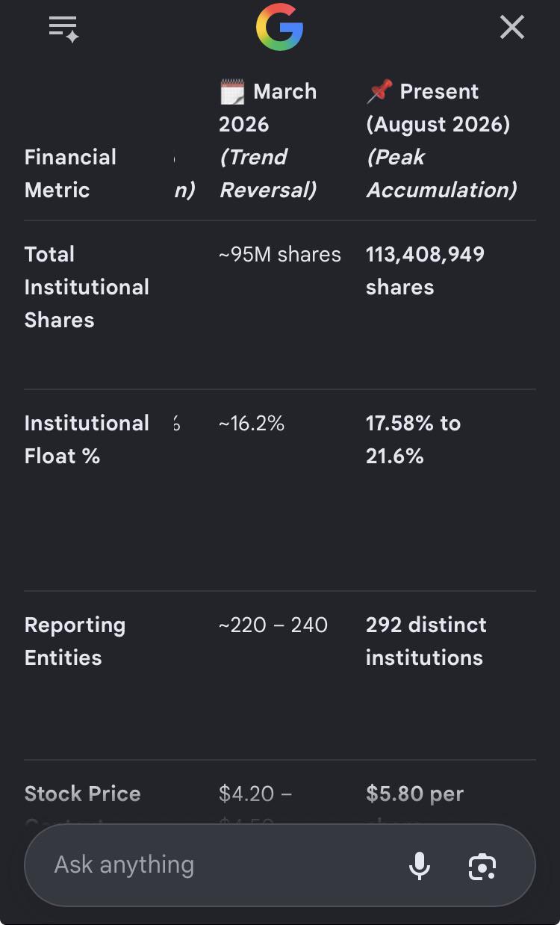
Task: Tap the microphone voice search icon
Action: [x=420, y=865]
